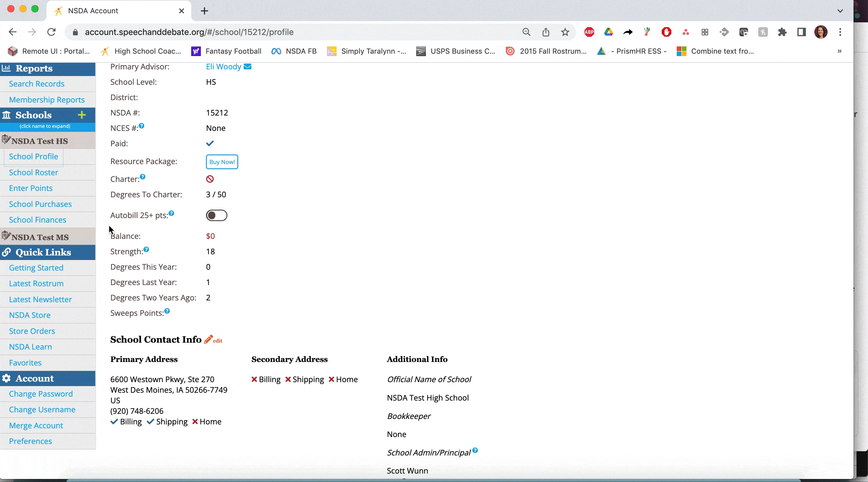Click the bookmark star icon in address bar
868x482 pixels.
coord(565,32)
